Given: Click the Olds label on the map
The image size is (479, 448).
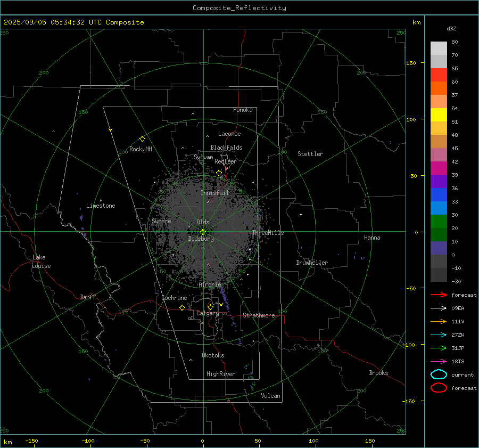Looking at the screenshot, I should click(x=203, y=222).
